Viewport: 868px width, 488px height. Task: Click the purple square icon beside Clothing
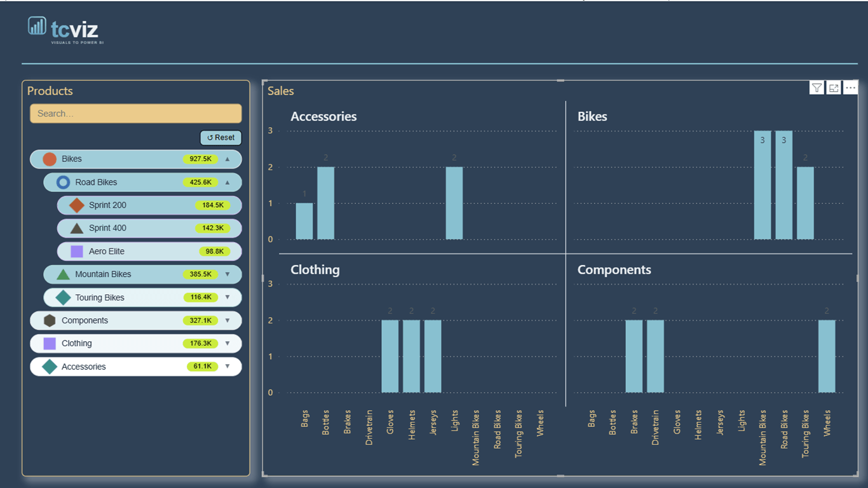[x=50, y=344]
